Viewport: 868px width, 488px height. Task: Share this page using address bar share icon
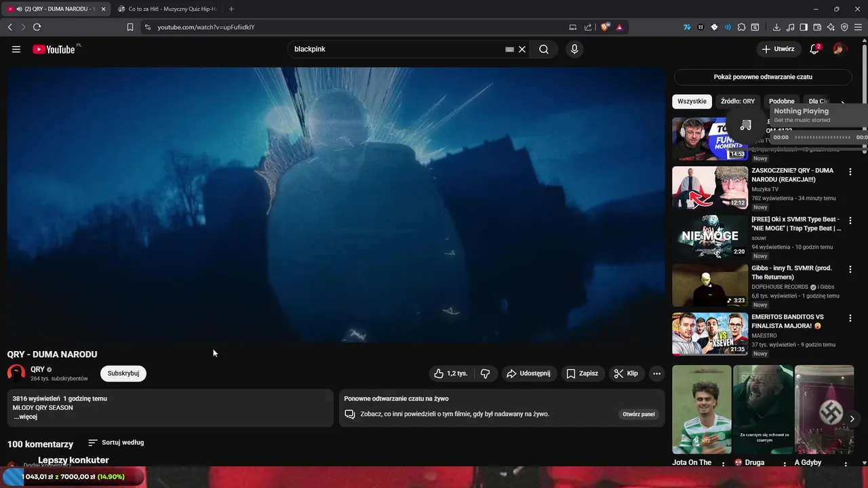(x=588, y=27)
